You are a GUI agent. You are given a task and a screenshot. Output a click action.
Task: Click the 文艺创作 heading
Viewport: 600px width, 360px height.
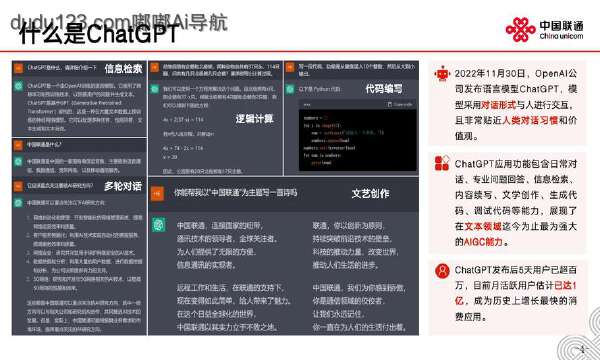(x=370, y=194)
